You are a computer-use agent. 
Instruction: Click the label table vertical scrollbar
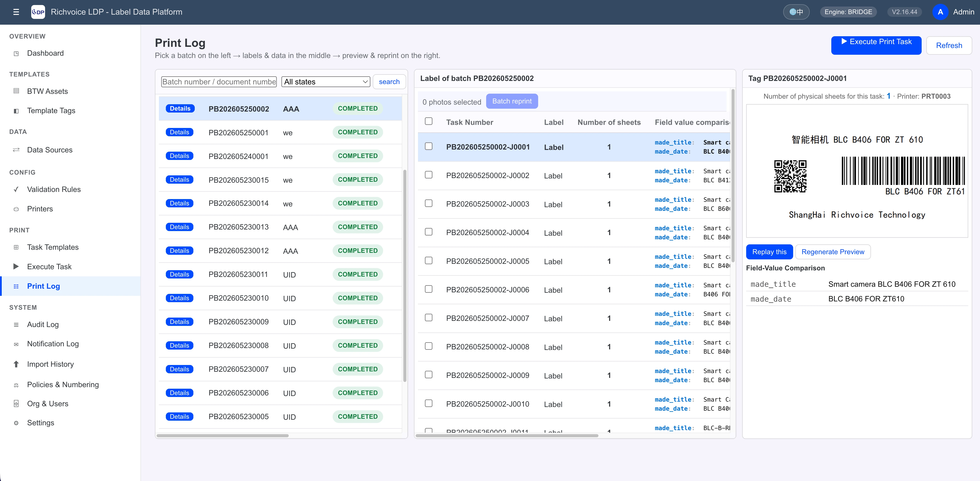click(733, 175)
